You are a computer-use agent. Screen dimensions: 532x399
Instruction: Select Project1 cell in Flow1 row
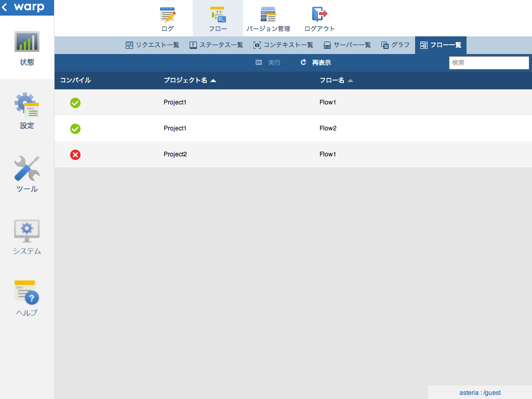tap(175, 102)
